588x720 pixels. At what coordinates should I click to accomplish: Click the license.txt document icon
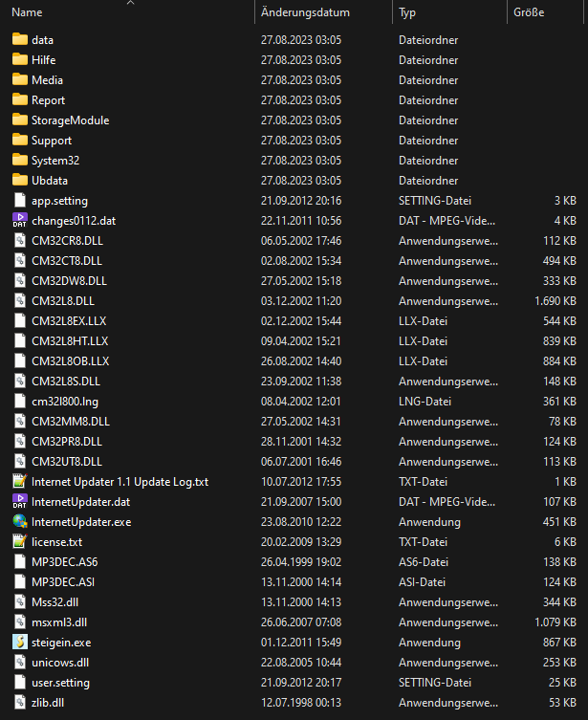[20, 542]
